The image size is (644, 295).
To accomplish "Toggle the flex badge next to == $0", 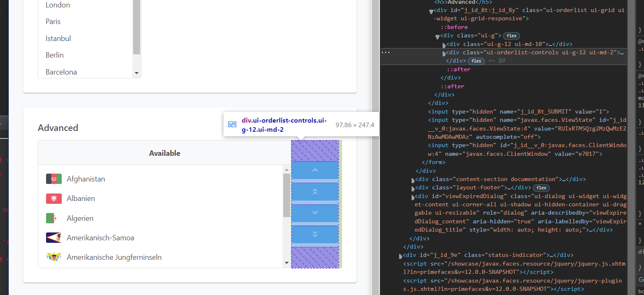I will [476, 61].
